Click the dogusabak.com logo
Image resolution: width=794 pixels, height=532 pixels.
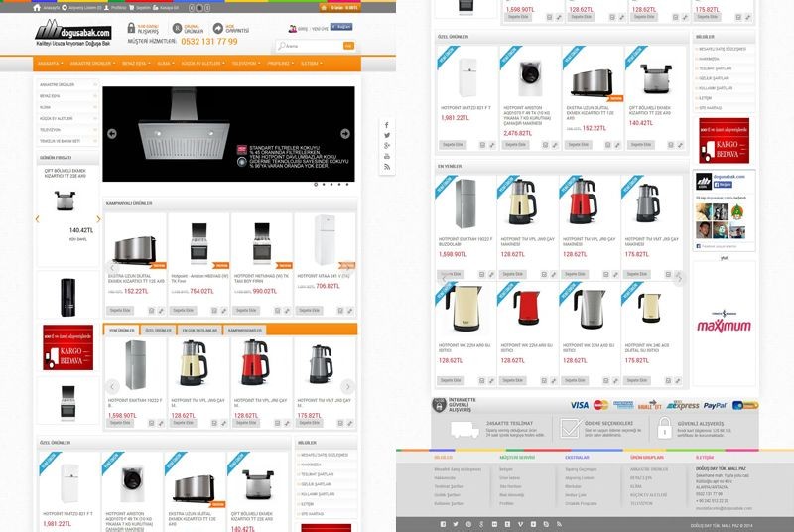click(x=72, y=33)
